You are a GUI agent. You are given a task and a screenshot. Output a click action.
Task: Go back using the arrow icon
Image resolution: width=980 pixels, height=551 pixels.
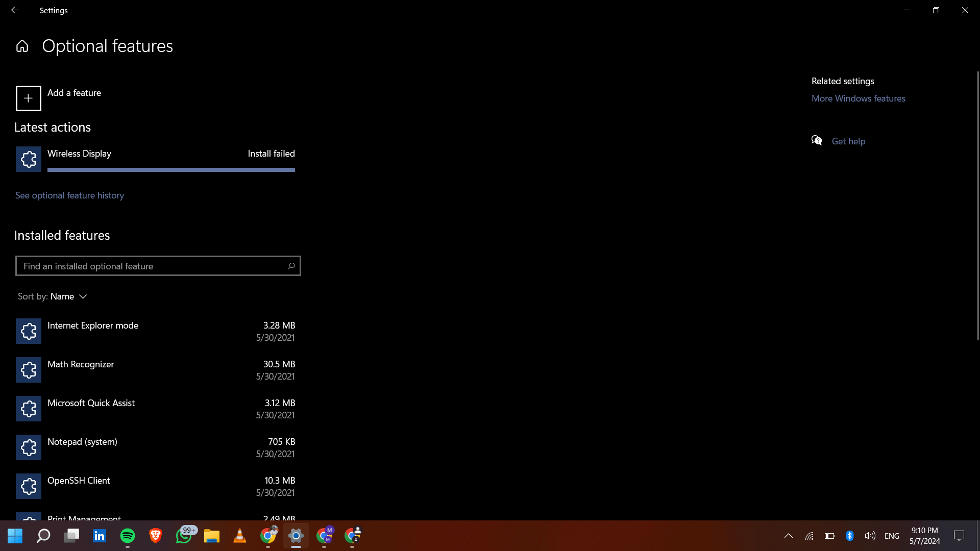point(15,10)
